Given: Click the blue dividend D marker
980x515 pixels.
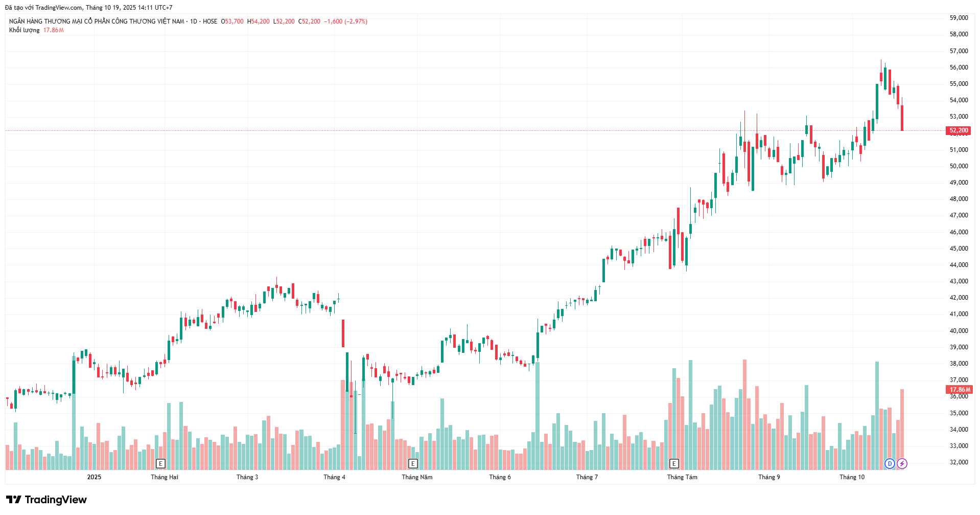Looking at the screenshot, I should pos(890,464).
